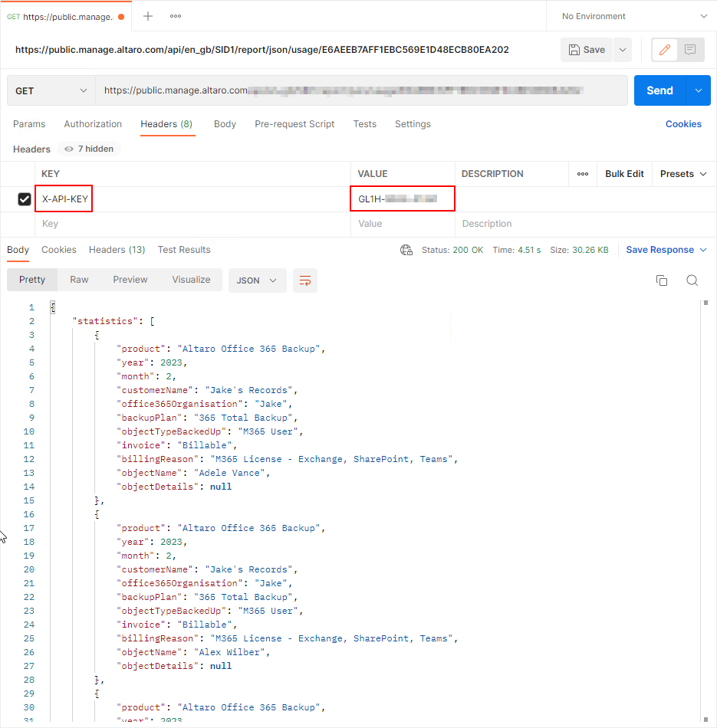This screenshot has width=717, height=728.
Task: Open the response Cookies tab
Action: (x=59, y=250)
